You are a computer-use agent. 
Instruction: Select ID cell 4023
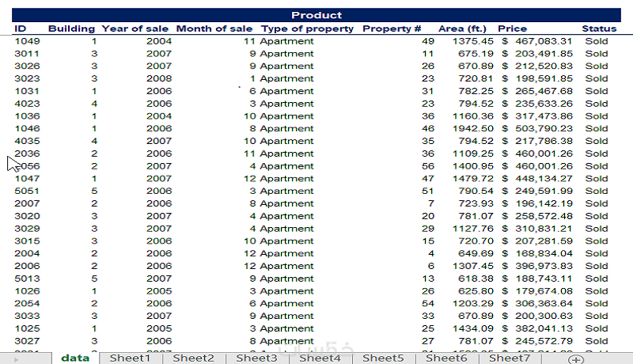pos(27,104)
